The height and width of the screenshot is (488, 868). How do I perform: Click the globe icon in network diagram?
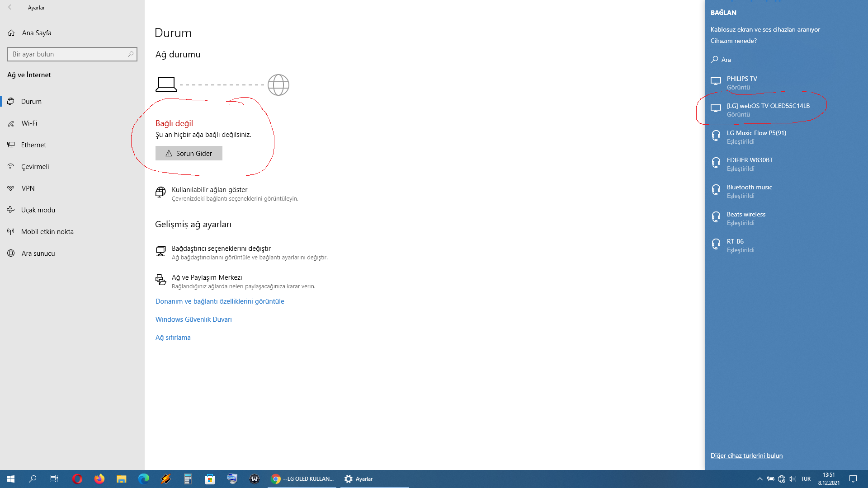[x=278, y=85]
